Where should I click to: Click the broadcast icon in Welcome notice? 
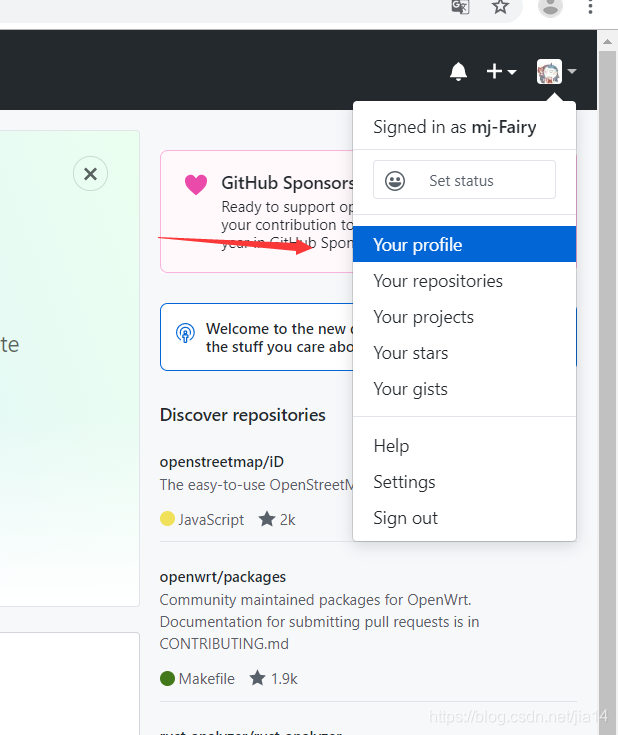point(185,333)
